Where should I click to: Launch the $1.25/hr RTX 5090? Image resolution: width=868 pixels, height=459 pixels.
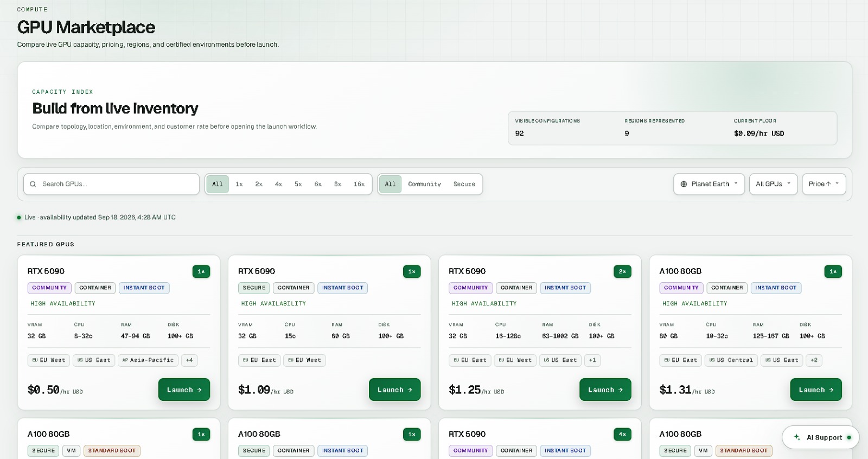(605, 390)
